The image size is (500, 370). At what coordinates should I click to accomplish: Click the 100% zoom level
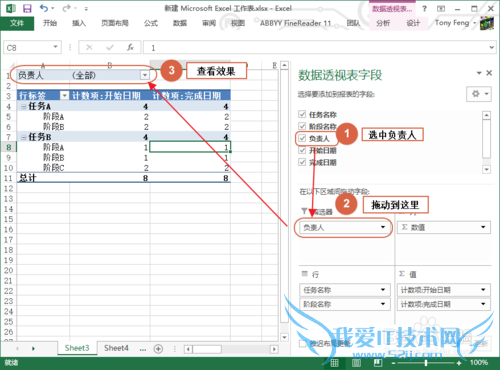479,363
